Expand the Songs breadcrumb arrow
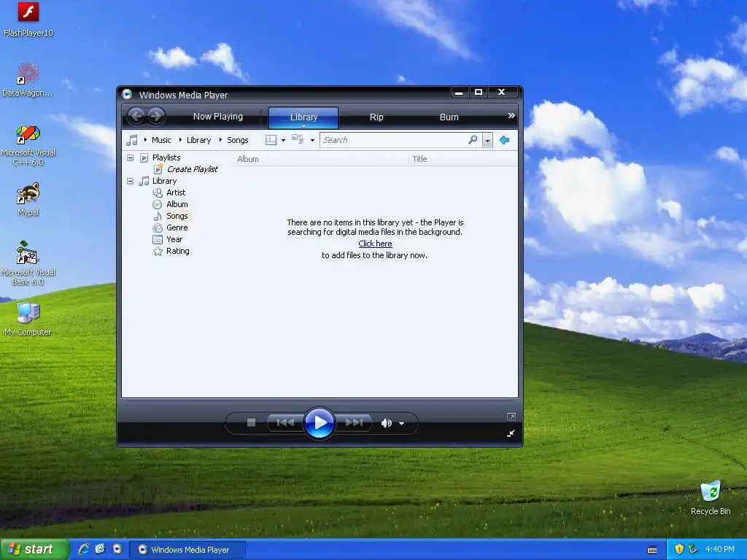Screen dimensions: 747x560 tap(220, 140)
